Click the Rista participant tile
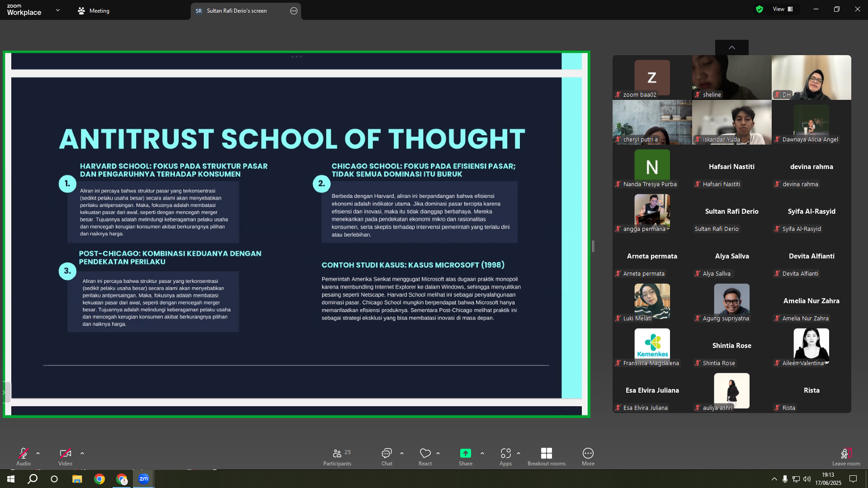The image size is (868, 488). click(x=811, y=390)
